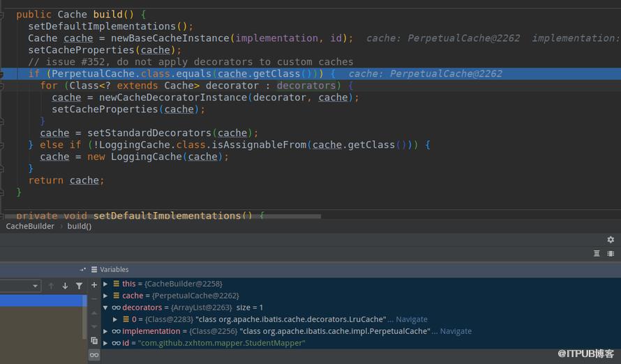
Task: Open the debugger settings gear
Action: tap(611, 239)
